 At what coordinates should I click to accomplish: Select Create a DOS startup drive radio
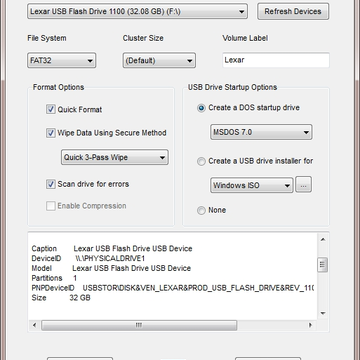tap(201, 108)
